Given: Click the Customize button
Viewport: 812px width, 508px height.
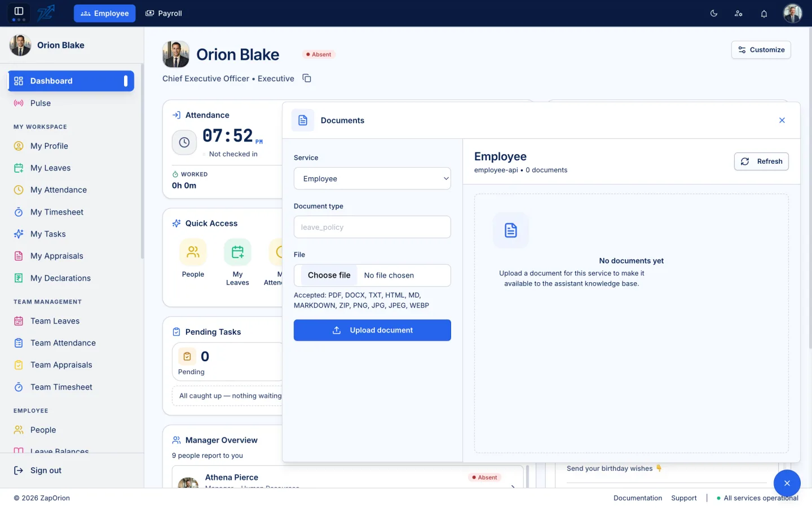Looking at the screenshot, I should (761, 50).
